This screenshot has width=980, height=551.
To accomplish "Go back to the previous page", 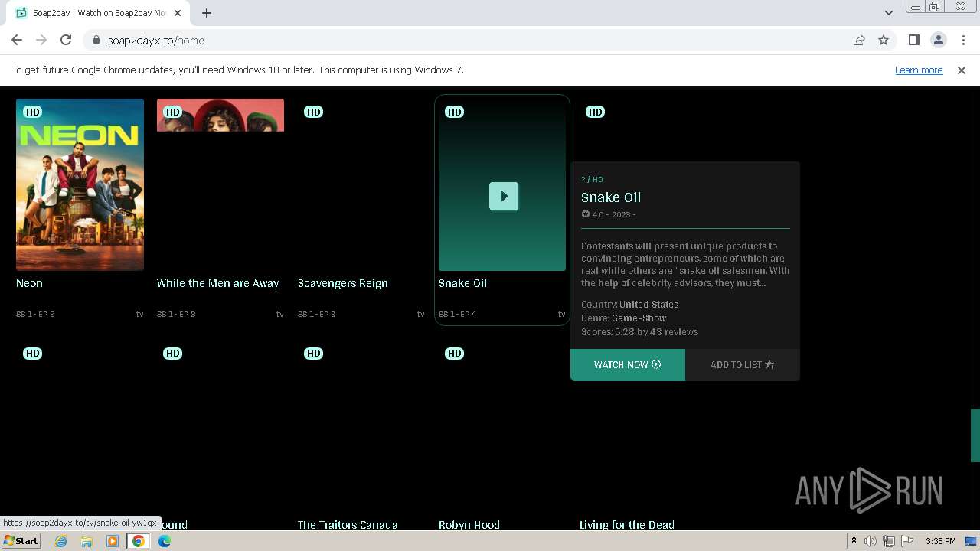I will (17, 41).
